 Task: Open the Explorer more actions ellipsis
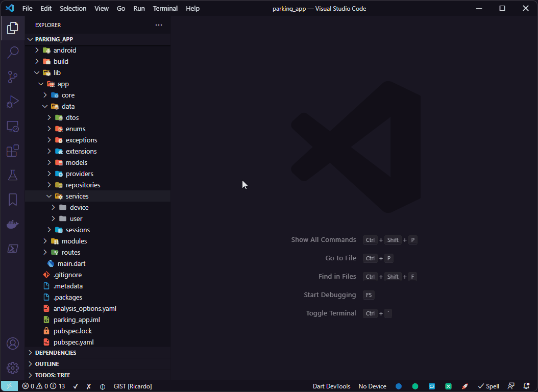coord(159,25)
